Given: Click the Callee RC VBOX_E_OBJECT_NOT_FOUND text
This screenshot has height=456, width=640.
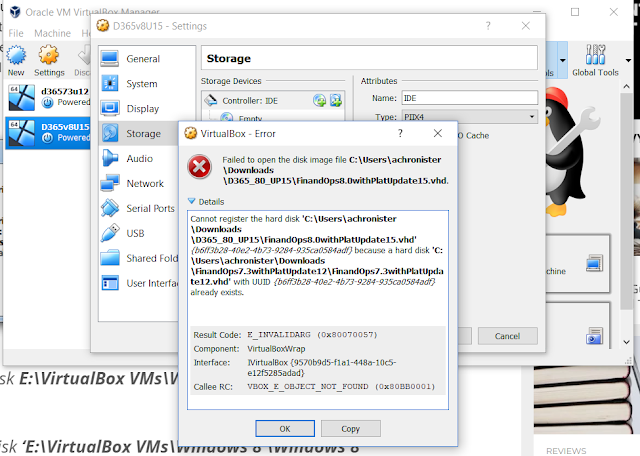Looking at the screenshot, I should click(341, 386).
